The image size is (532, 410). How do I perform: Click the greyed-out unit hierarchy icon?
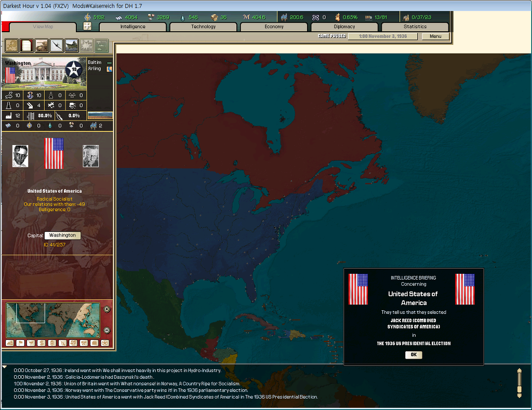coord(101,45)
